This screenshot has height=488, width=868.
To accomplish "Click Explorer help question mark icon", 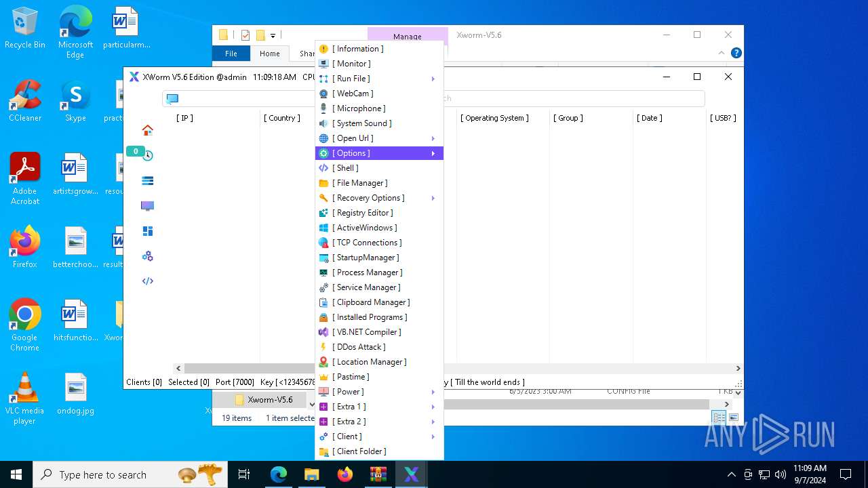I will (x=736, y=53).
